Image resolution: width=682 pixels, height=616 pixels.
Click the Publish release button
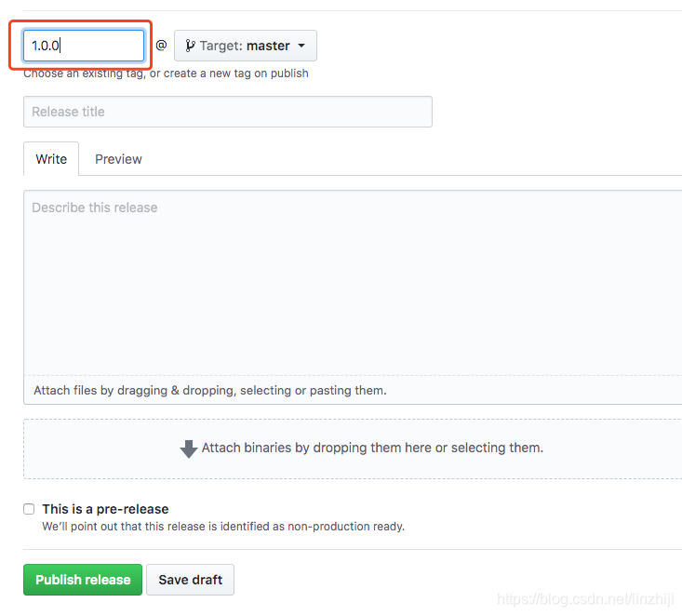(83, 580)
